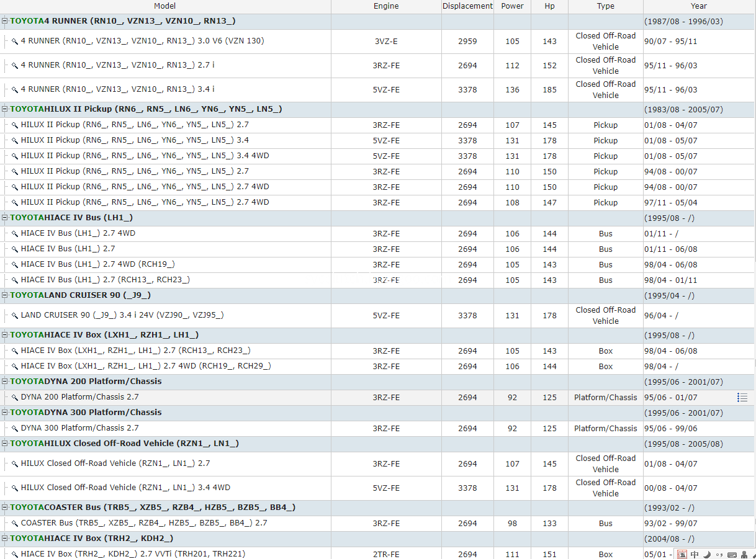Collapse the TOYOTA DYNA 300 Platform/Chassis group
This screenshot has height=559, width=756.
pos(5,413)
